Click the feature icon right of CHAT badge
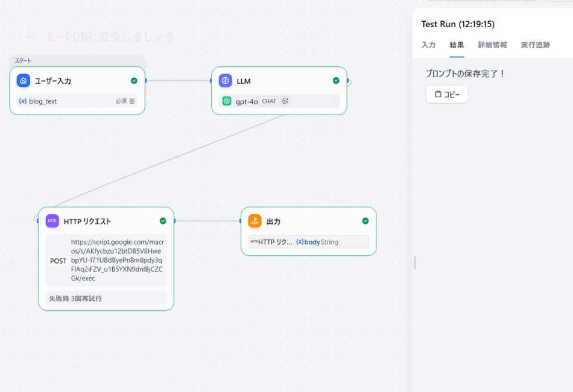 coord(285,101)
